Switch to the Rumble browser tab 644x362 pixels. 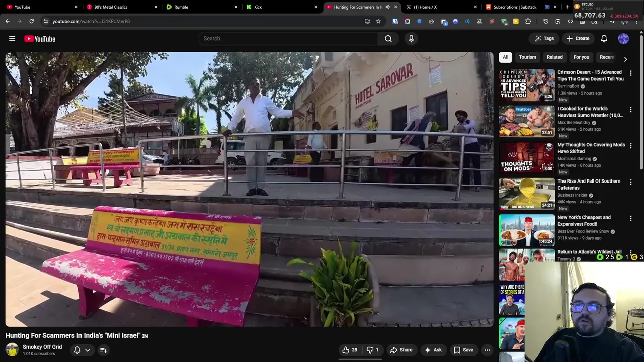click(200, 7)
